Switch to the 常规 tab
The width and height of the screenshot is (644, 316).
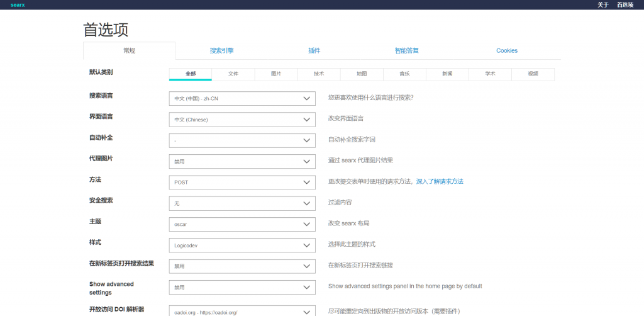point(130,50)
